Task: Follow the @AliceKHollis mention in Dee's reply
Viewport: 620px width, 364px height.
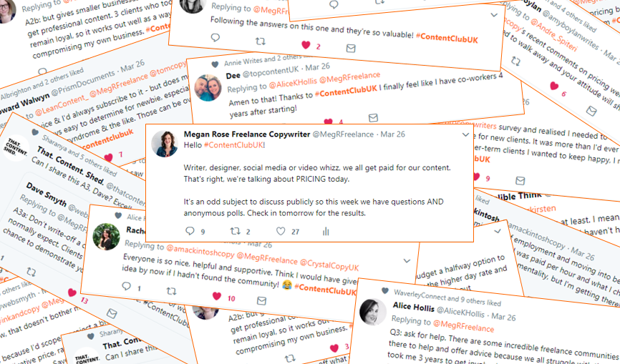Action: click(293, 83)
